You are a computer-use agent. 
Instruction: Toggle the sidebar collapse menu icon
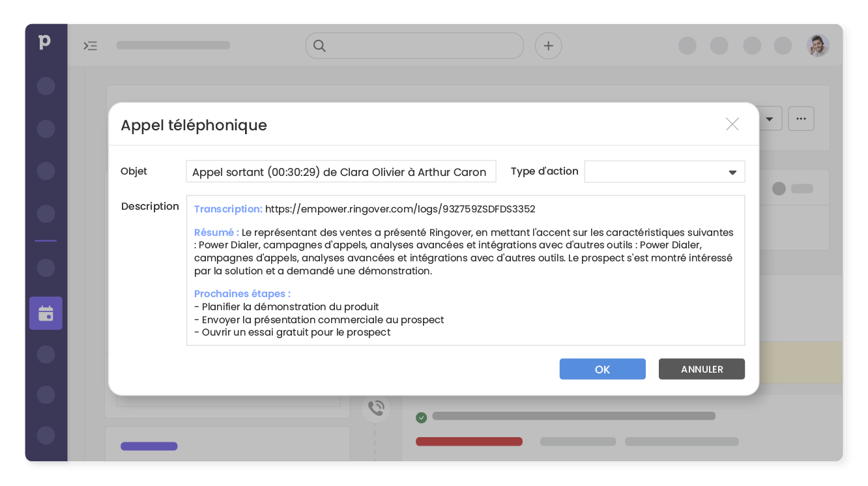pos(90,46)
